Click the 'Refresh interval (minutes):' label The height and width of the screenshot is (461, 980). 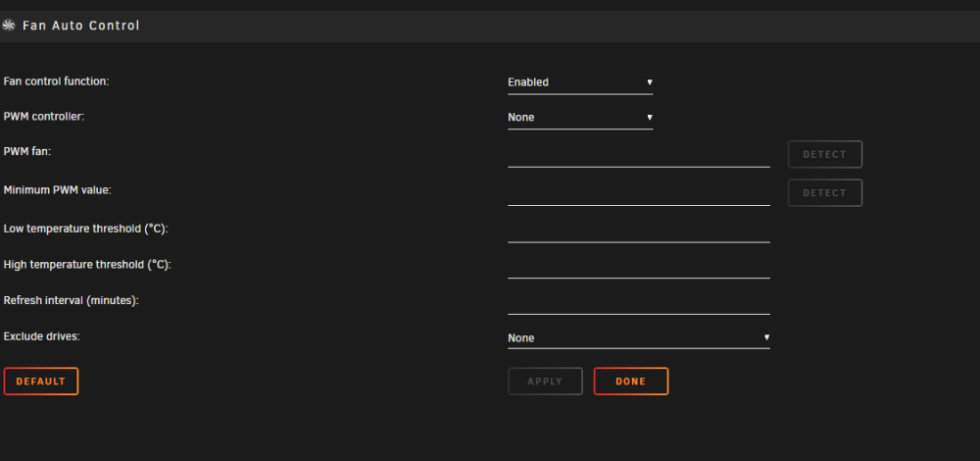point(72,300)
